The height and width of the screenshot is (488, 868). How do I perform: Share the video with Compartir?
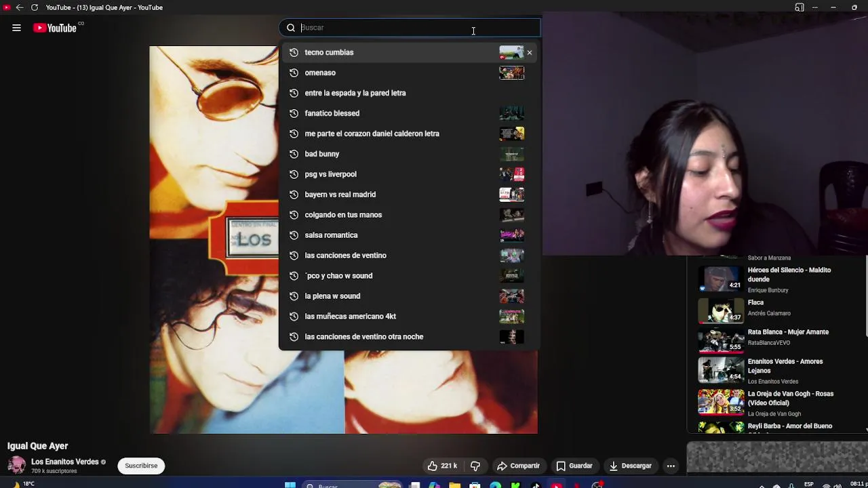518,466
